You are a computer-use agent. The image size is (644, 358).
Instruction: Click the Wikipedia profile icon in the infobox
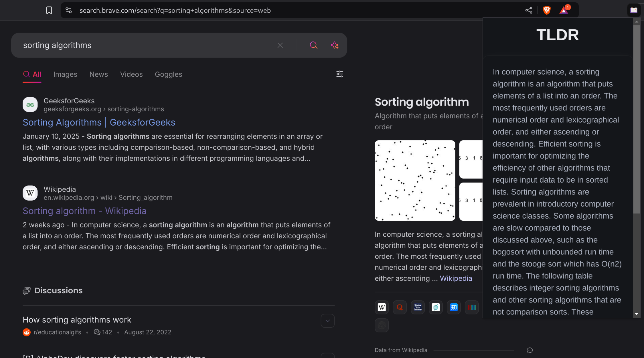coord(382,307)
